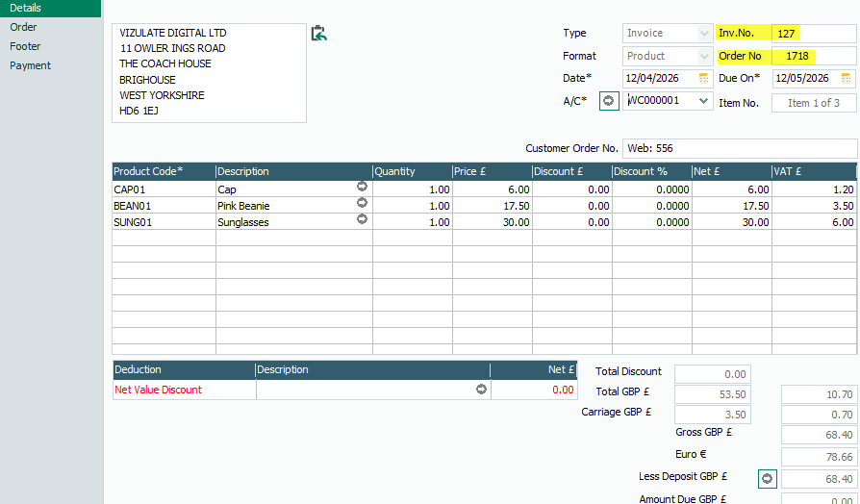Viewport: 860px width, 504px height.
Task: Click the arrow button next to A/C label
Action: pos(608,101)
